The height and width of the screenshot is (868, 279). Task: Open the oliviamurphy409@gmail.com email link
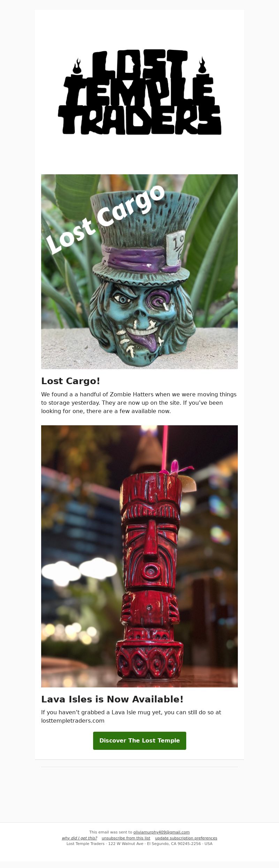click(x=161, y=832)
